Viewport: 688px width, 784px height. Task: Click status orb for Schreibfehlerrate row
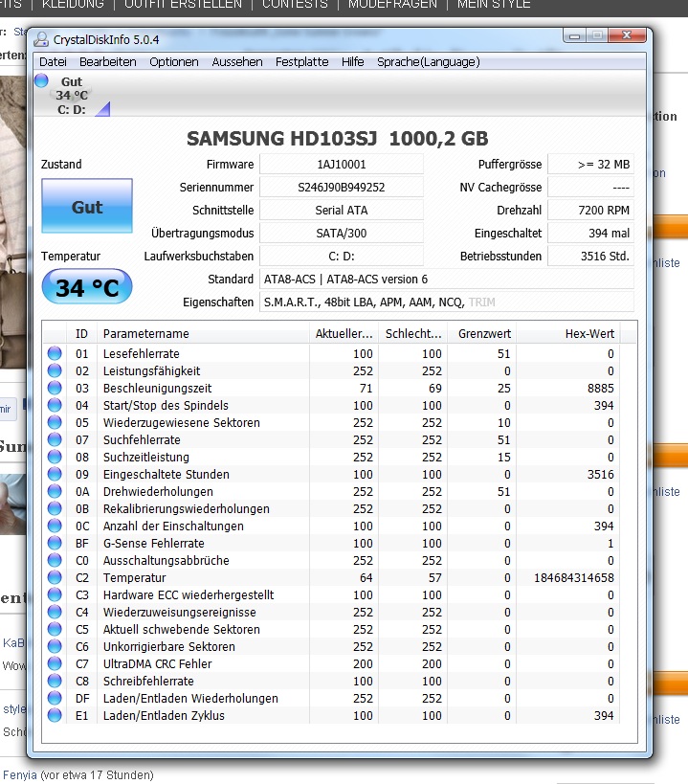(x=55, y=681)
